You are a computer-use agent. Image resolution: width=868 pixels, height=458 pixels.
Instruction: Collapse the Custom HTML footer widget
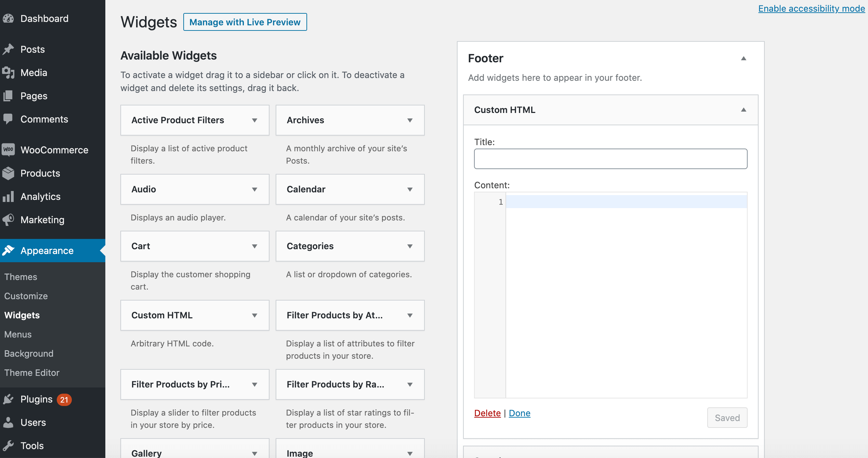pyautogui.click(x=744, y=110)
